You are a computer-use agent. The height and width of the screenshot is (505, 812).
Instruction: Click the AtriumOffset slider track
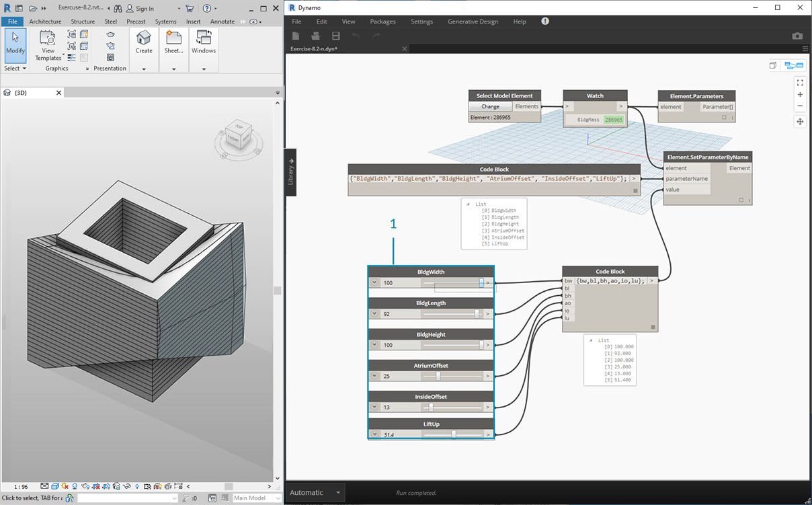(452, 376)
